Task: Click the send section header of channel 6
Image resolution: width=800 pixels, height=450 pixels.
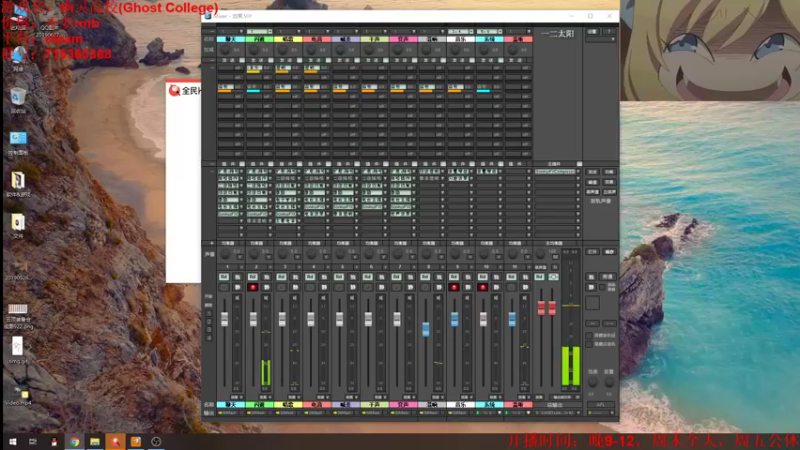Action: 371,60
